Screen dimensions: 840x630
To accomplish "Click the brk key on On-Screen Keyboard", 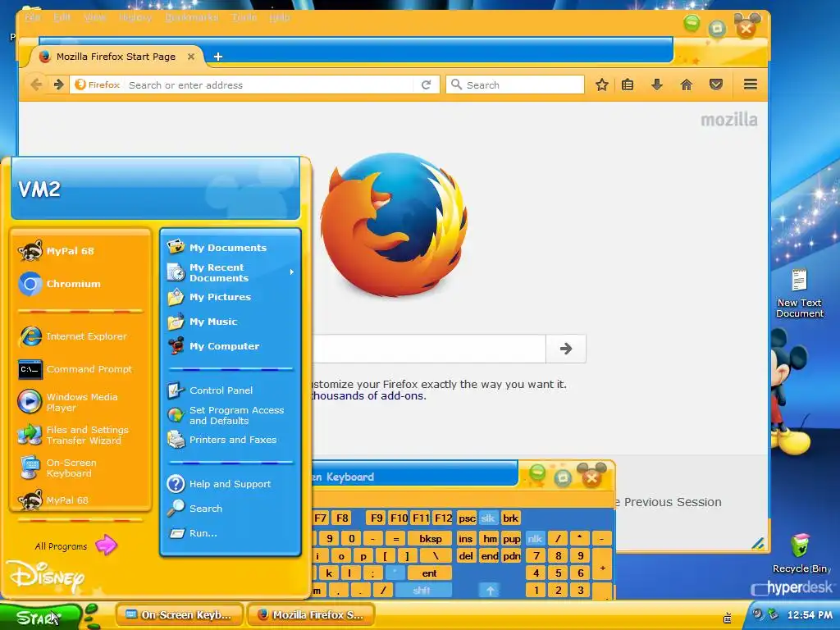I will tap(510, 518).
